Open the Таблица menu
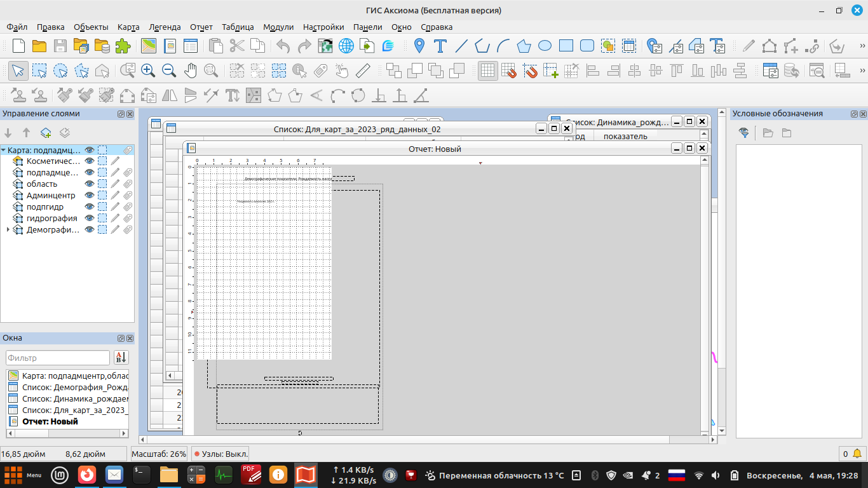The height and width of the screenshot is (488, 868). click(x=238, y=27)
